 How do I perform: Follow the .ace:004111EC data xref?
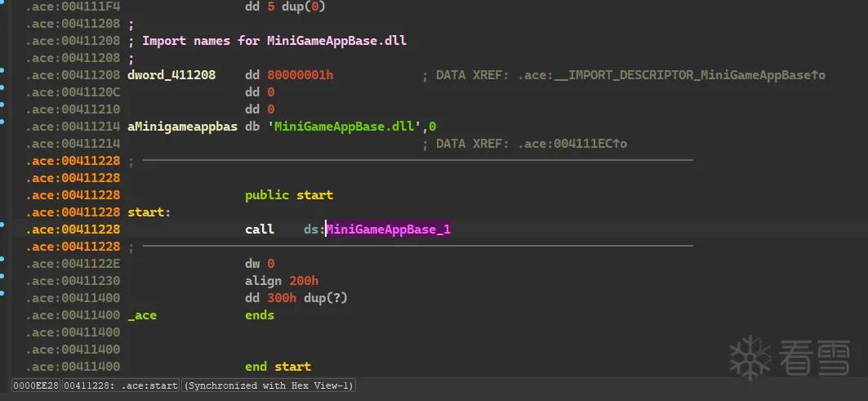(572, 144)
